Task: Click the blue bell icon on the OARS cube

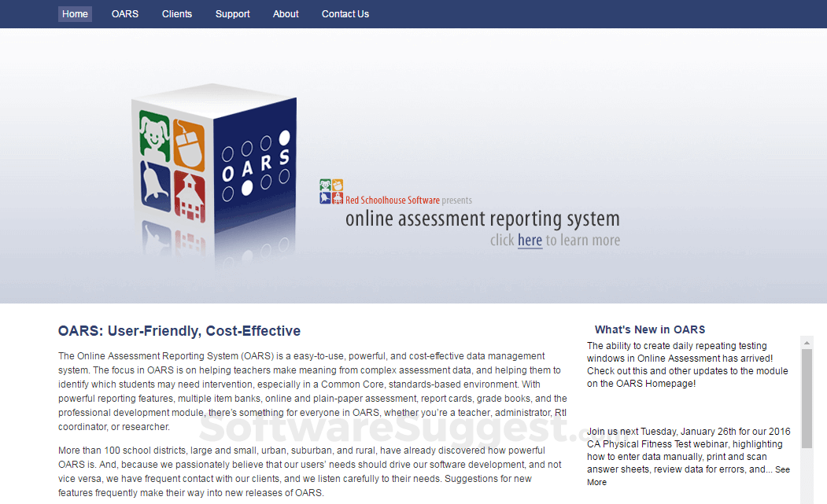Action: (153, 184)
